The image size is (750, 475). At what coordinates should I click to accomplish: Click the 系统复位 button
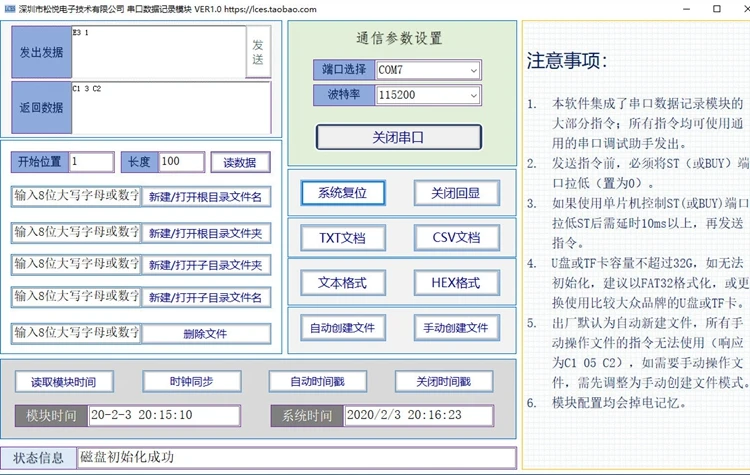(343, 193)
